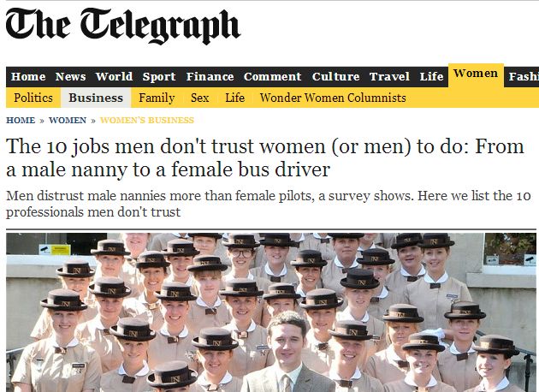Open the Sport section
The height and width of the screenshot is (392, 539).
point(159,77)
